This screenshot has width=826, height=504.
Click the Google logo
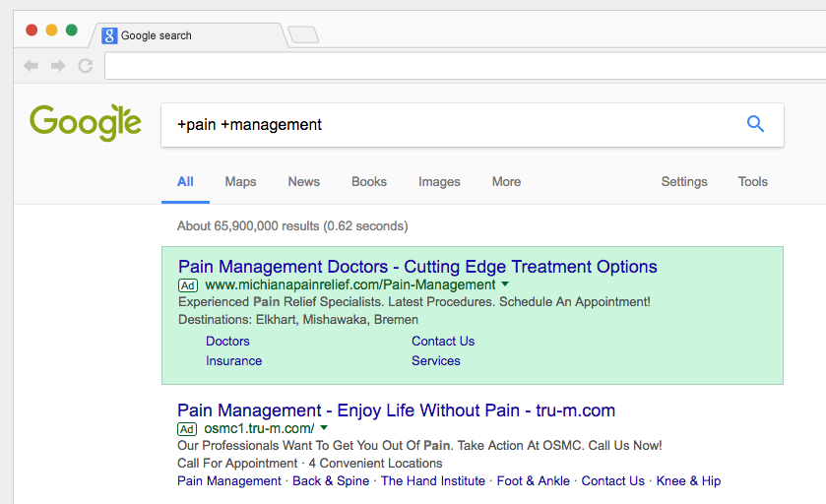[86, 123]
